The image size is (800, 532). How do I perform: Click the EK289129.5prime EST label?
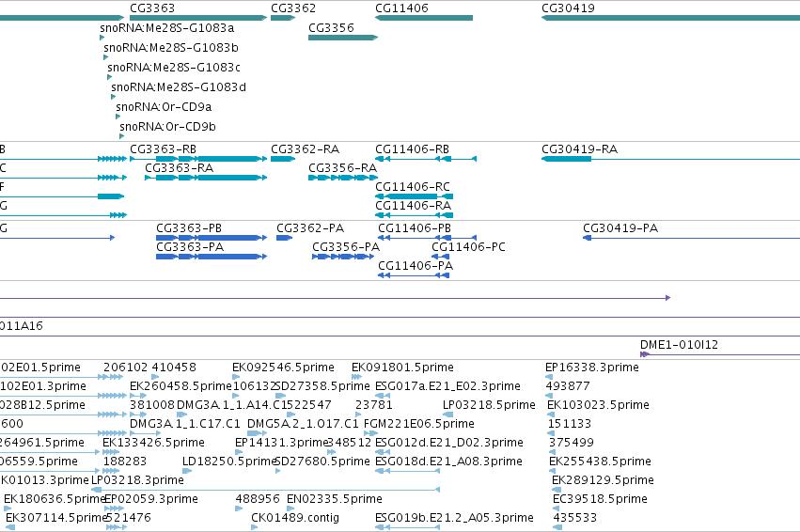click(603, 480)
